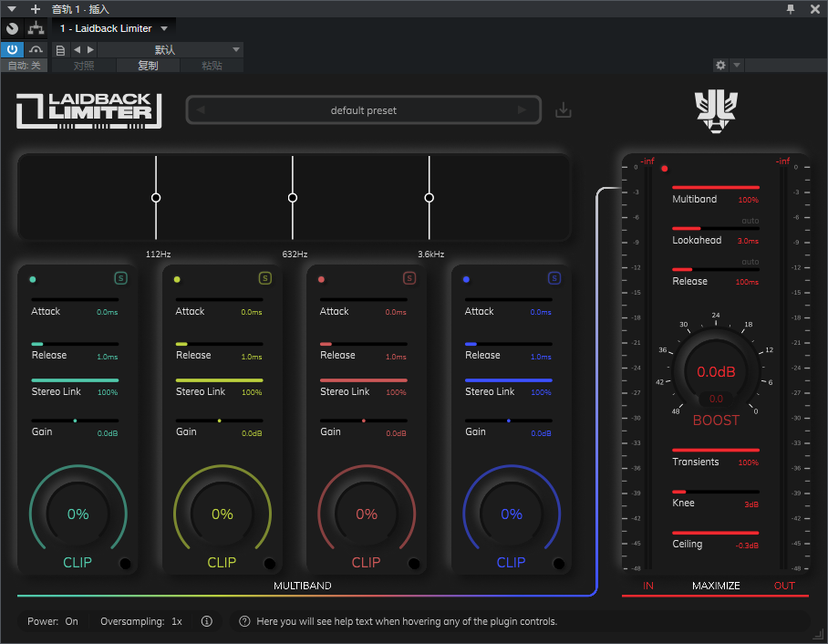Toggle the sidechain curve icon
Viewport: 828px width, 644px height.
click(x=36, y=49)
